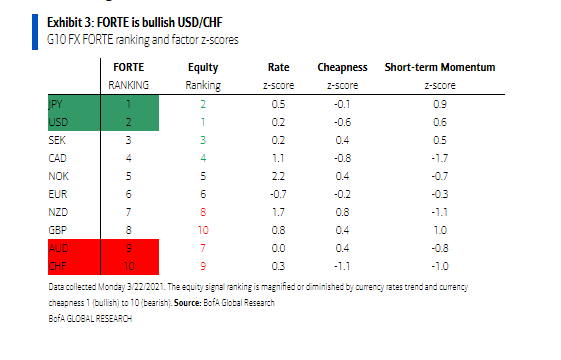
Task: Click the green USD ranking cell
Action: click(130, 122)
